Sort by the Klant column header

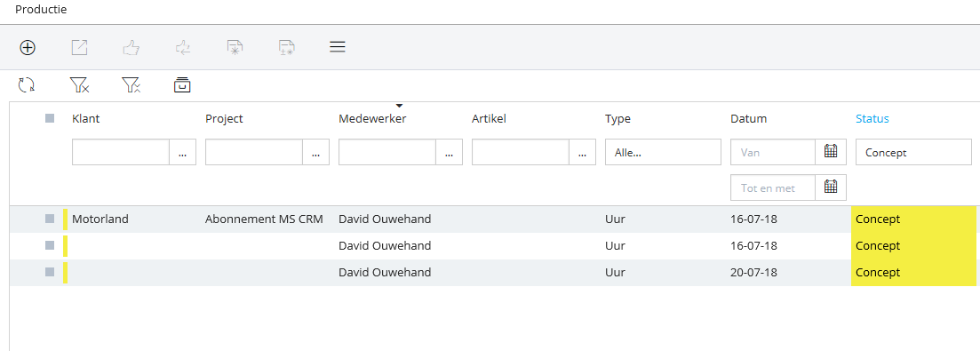85,119
